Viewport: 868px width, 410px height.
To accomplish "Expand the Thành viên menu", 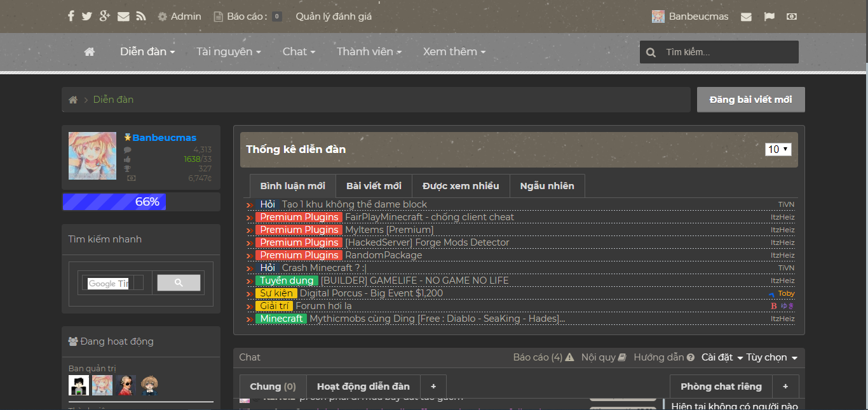I will pyautogui.click(x=369, y=51).
